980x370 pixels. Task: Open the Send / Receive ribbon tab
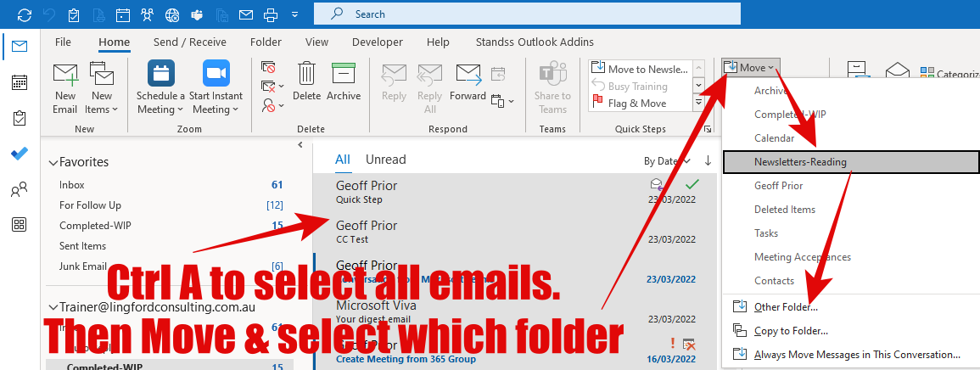tap(189, 42)
